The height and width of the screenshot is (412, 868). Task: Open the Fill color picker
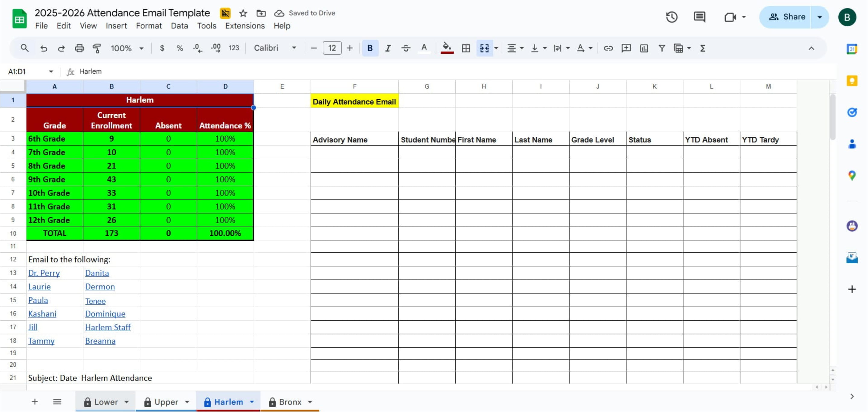(x=447, y=48)
